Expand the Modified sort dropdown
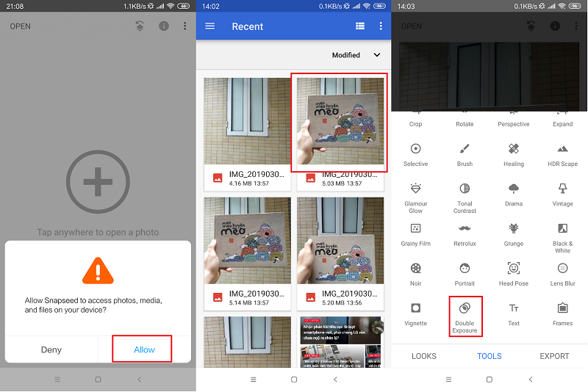Screen dimensions: 588x392 pos(356,55)
